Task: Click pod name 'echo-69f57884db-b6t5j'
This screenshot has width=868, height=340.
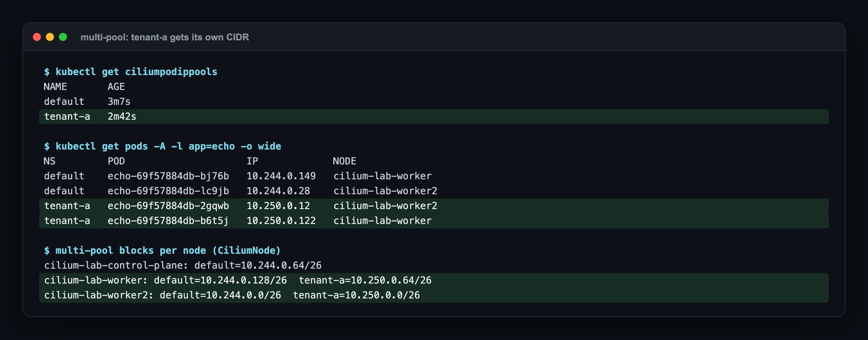Action: point(168,221)
